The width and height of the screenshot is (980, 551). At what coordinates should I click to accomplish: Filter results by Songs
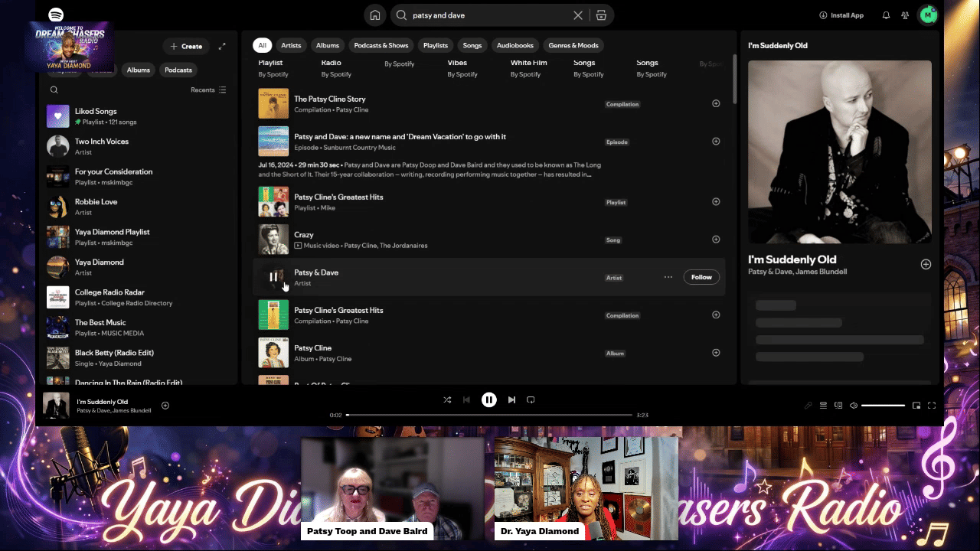[x=472, y=45]
